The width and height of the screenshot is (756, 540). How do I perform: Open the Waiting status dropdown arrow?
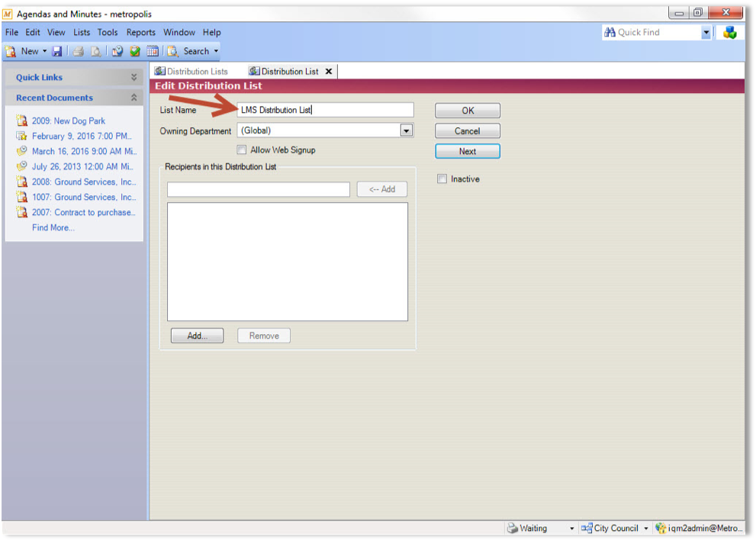(572, 529)
